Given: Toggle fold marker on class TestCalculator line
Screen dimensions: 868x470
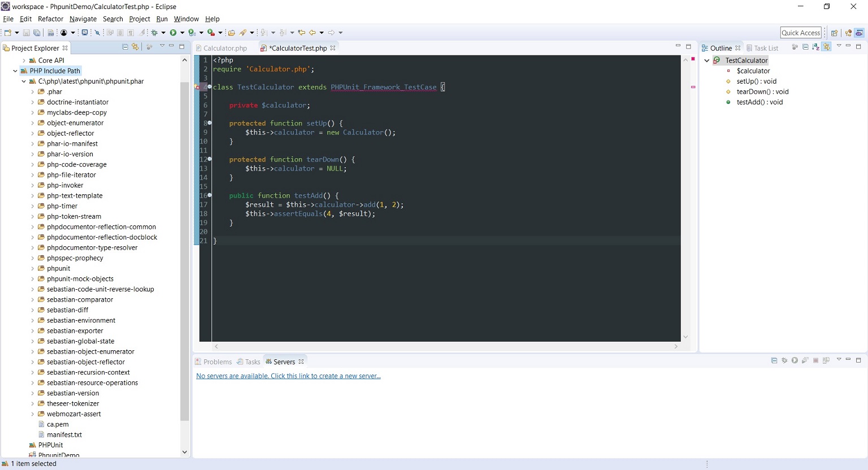Looking at the screenshot, I should tap(210, 87).
